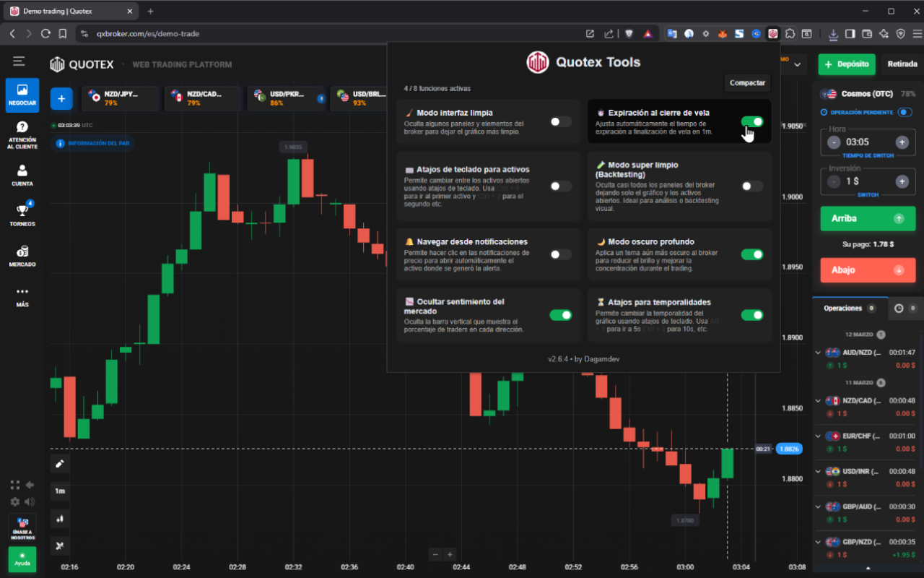Switch to USD/BRL asset tab
The width and height of the screenshot is (924, 578).
pyautogui.click(x=359, y=98)
